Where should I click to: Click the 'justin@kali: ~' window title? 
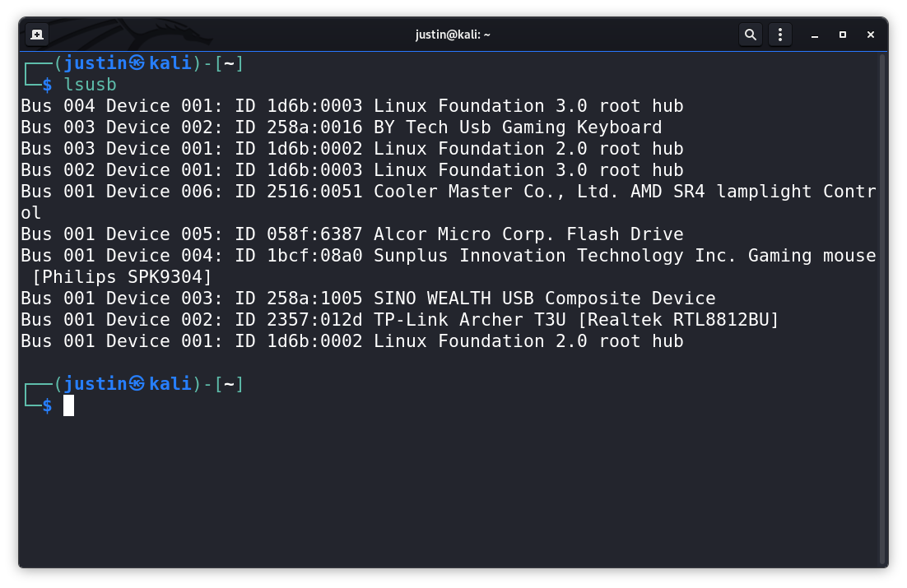coord(453,35)
